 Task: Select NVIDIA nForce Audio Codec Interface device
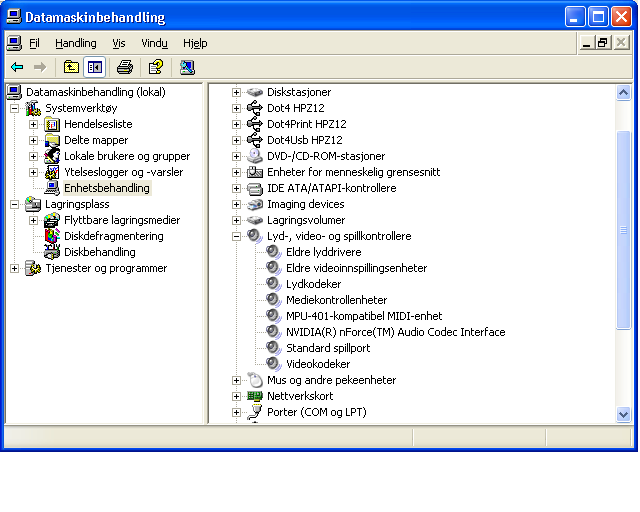coord(395,332)
